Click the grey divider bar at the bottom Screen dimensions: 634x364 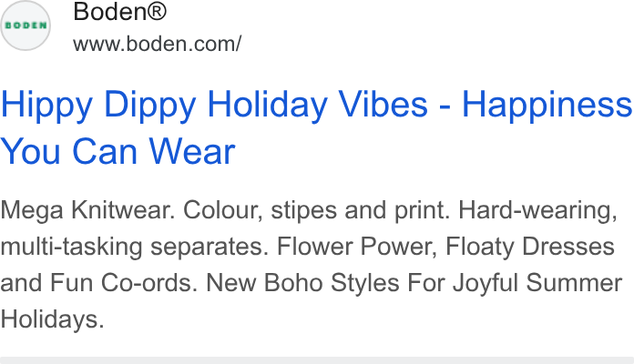click(x=317, y=360)
